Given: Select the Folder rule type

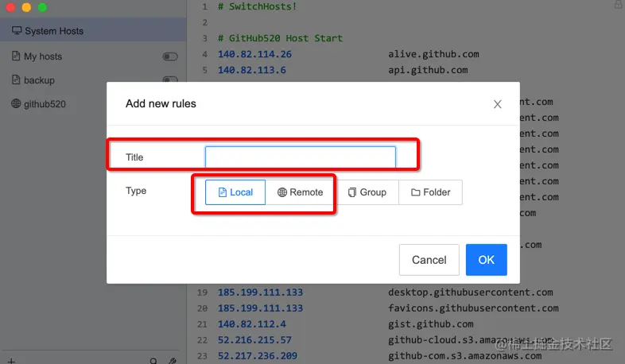Looking at the screenshot, I should pos(430,192).
